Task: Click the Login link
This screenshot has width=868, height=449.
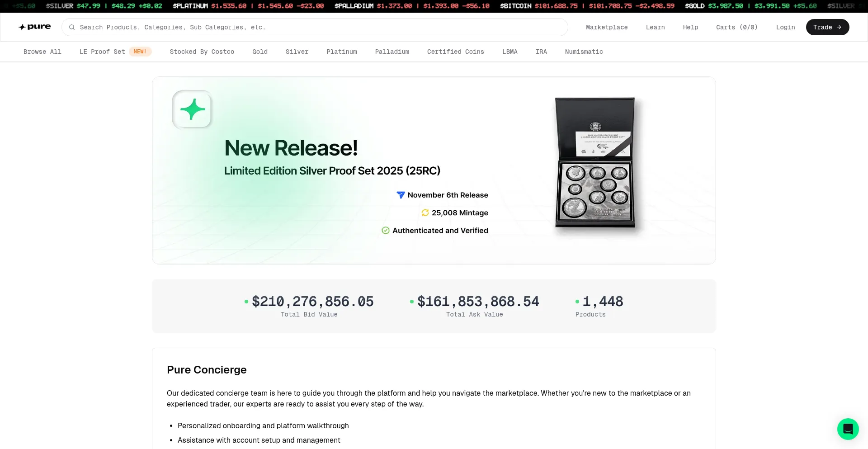Action: (785, 27)
